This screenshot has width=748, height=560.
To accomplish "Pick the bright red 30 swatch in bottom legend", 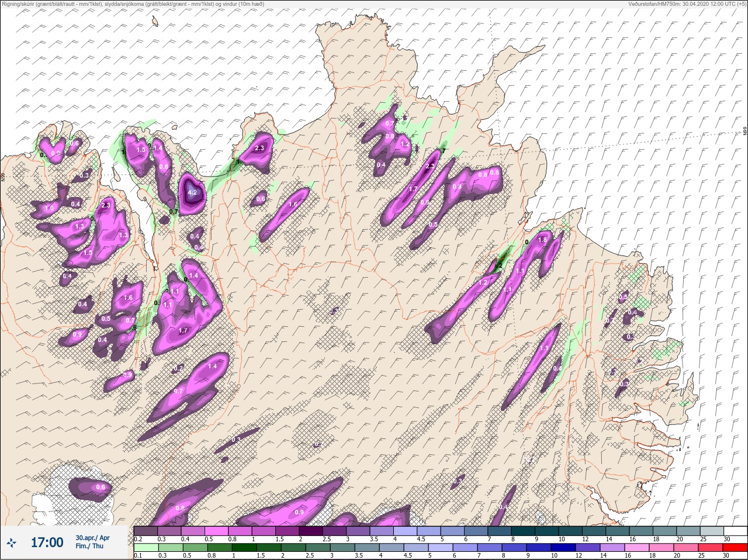I will (x=735, y=548).
